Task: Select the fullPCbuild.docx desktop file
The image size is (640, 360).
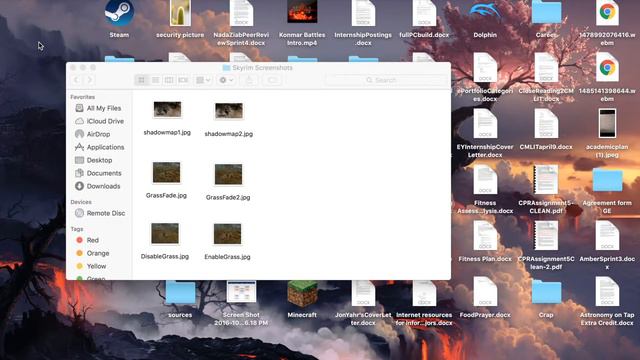Action: [424, 13]
